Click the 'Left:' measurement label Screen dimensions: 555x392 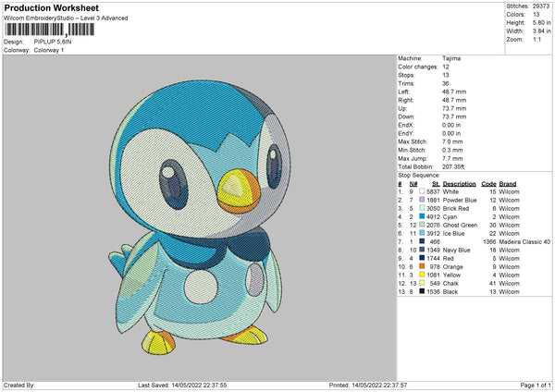[404, 92]
